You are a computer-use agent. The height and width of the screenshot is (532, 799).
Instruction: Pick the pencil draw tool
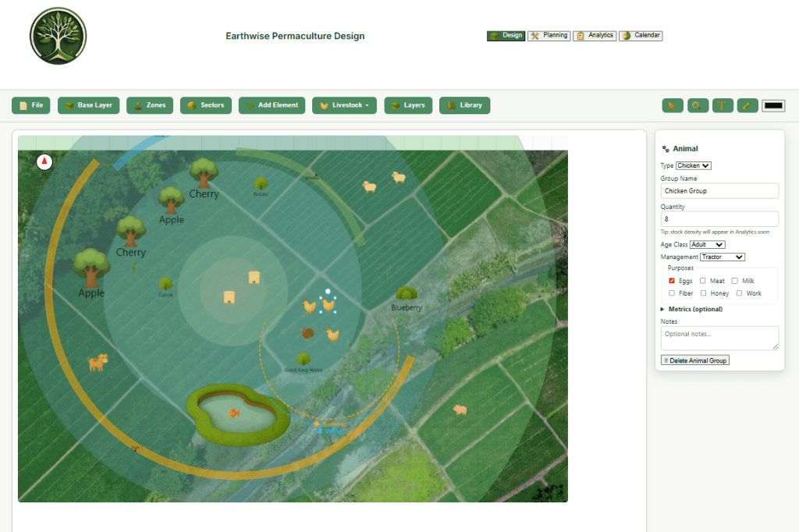coord(748,105)
